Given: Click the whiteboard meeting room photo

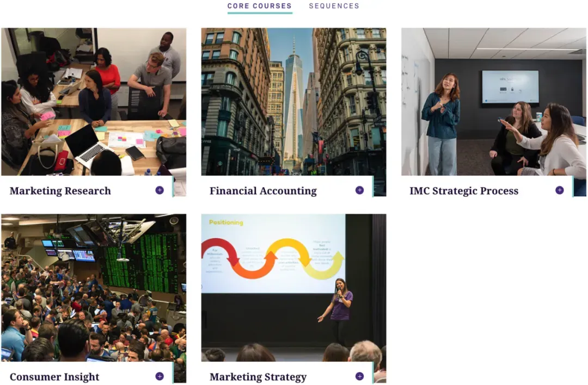Looking at the screenshot, I should (493, 102).
